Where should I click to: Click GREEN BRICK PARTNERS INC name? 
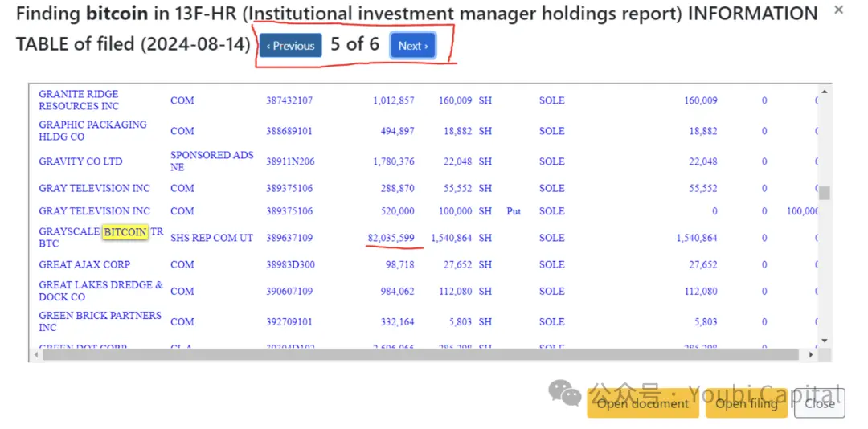pyautogui.click(x=100, y=321)
